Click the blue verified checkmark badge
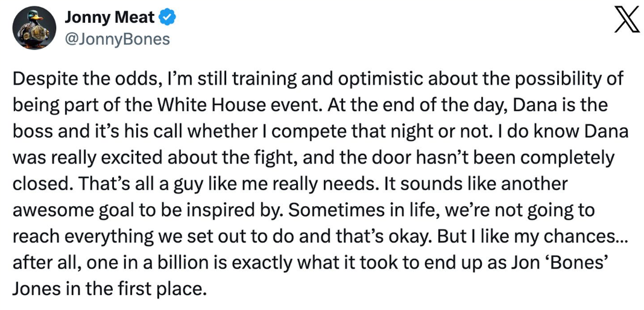644x310 pixels. [x=168, y=17]
